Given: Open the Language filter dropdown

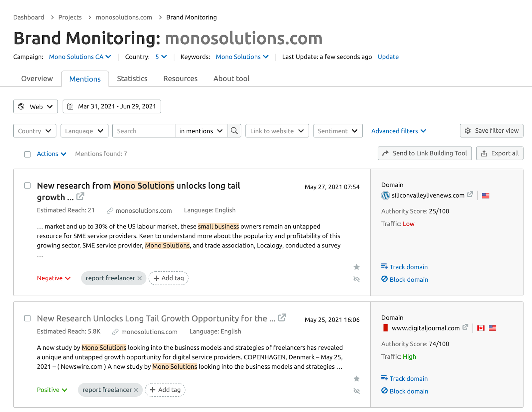Looking at the screenshot, I should tap(84, 131).
